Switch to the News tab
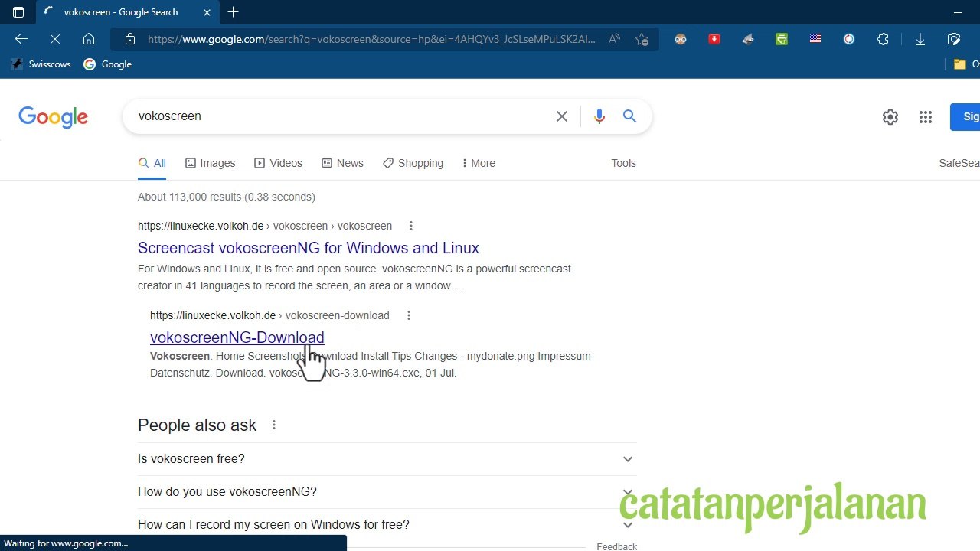This screenshot has width=980, height=551. coord(343,163)
